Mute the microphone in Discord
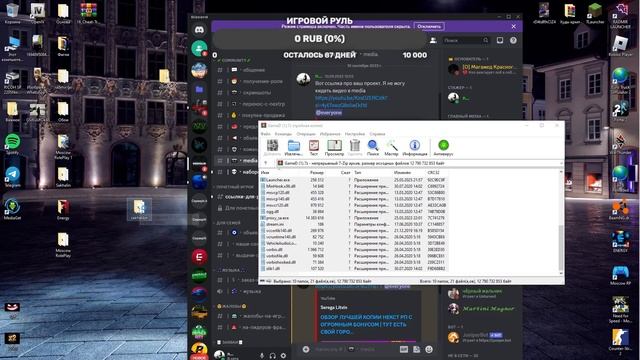This screenshot has height=360, width=640. [x=262, y=356]
